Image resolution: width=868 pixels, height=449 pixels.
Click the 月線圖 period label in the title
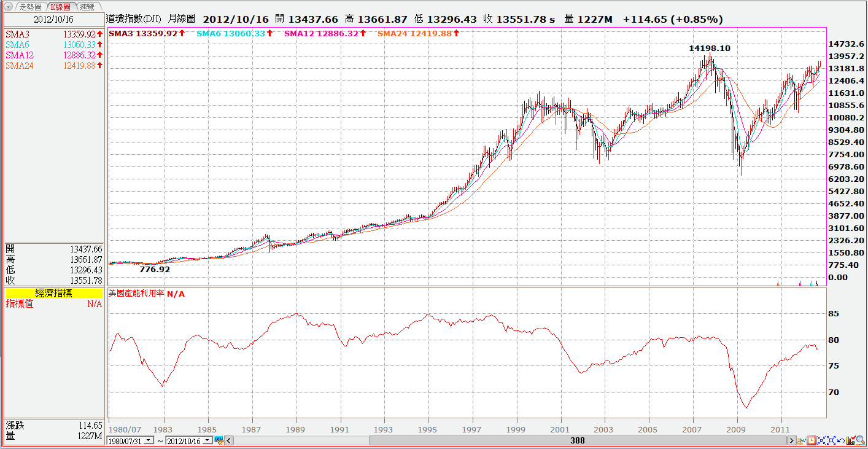182,19
